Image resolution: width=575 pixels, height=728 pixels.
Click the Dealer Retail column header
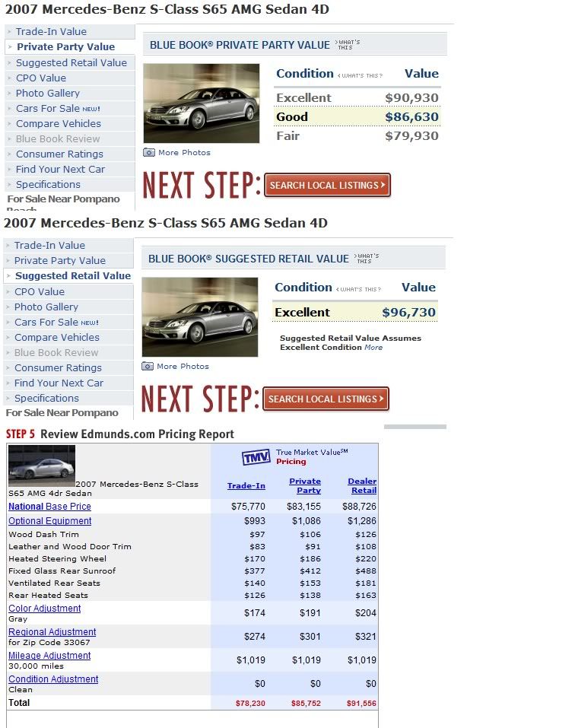point(362,485)
